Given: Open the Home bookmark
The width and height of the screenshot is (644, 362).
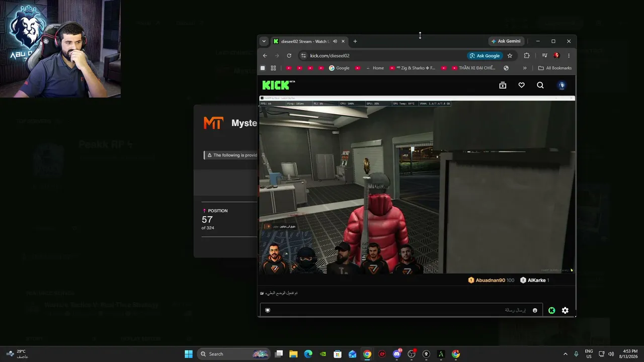Looking at the screenshot, I should tap(375, 68).
